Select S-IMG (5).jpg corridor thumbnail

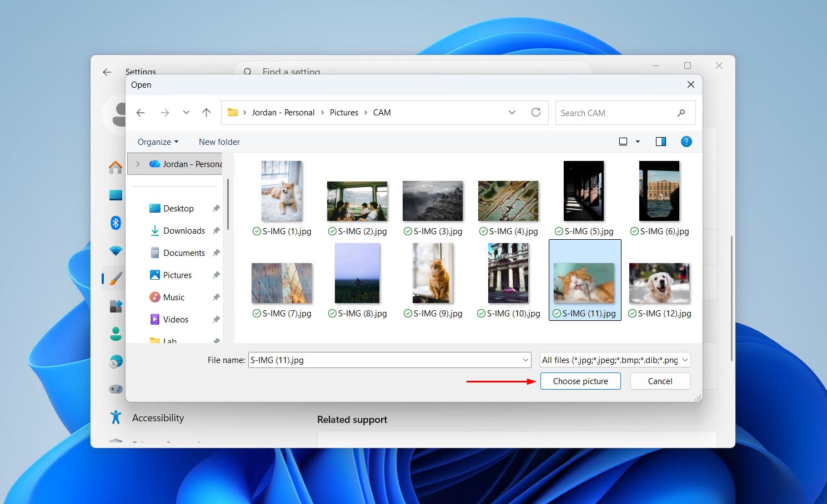[x=584, y=191]
